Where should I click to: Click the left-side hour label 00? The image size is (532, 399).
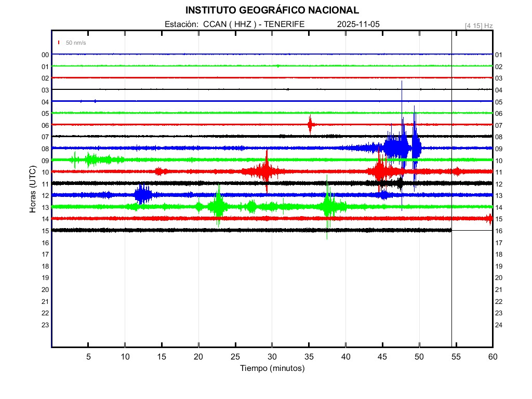coord(45,55)
